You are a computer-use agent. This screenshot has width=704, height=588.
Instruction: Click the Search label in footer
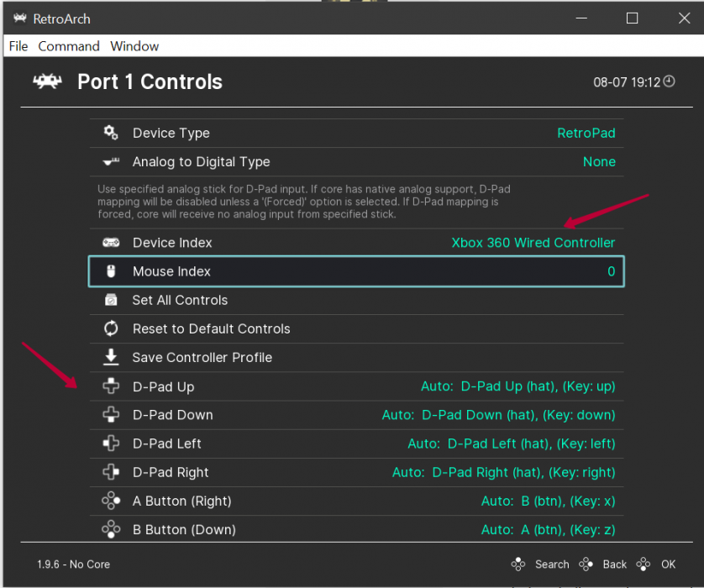[552, 564]
